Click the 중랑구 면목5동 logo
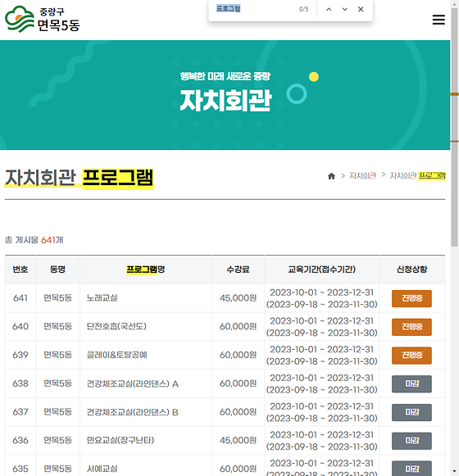 click(43, 19)
